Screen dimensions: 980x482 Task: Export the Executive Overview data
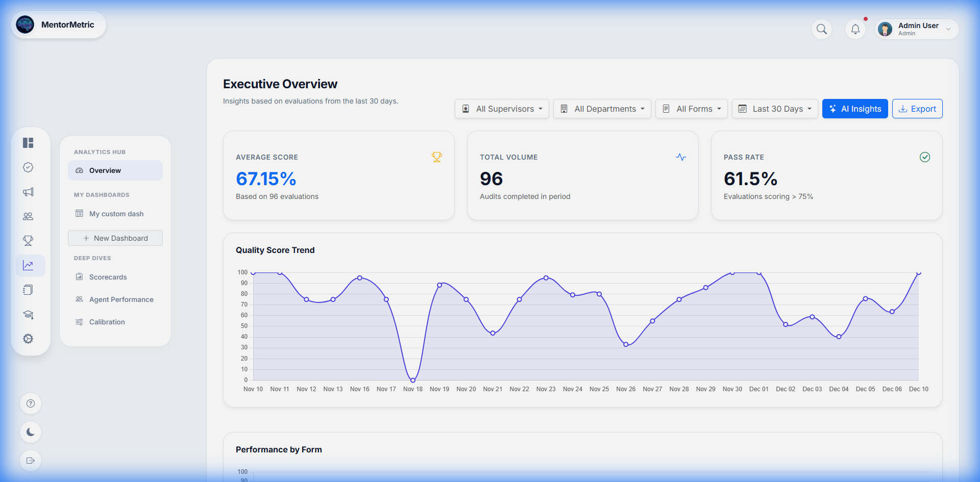pyautogui.click(x=917, y=109)
